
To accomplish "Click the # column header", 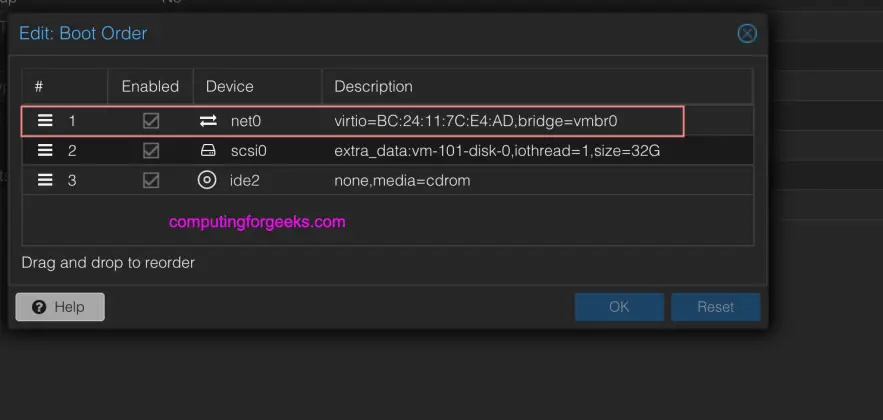I will click(x=39, y=87).
